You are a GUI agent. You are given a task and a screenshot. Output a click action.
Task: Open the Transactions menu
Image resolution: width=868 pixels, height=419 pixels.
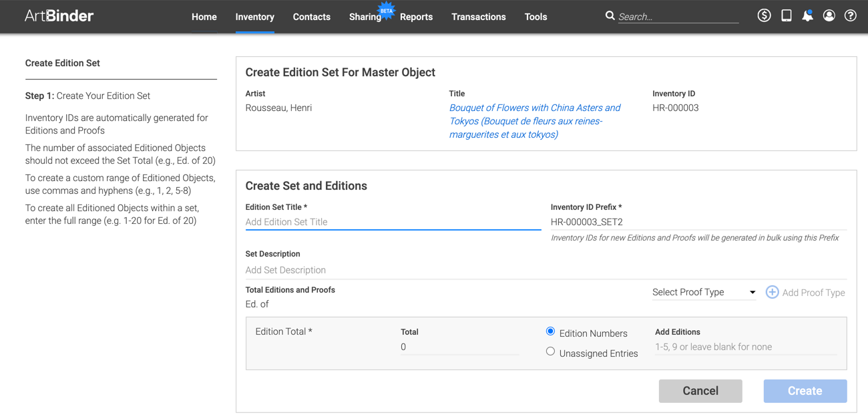[x=479, y=17]
